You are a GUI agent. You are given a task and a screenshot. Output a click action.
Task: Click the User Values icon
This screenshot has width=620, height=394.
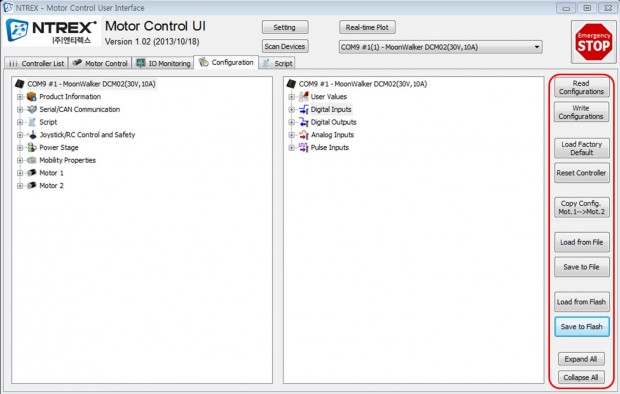pos(303,96)
